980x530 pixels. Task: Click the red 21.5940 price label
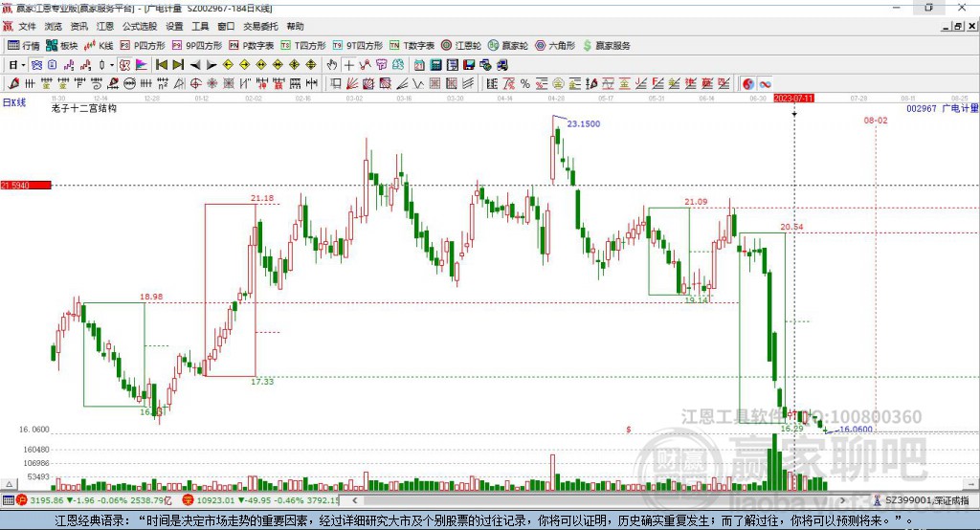click(25, 185)
